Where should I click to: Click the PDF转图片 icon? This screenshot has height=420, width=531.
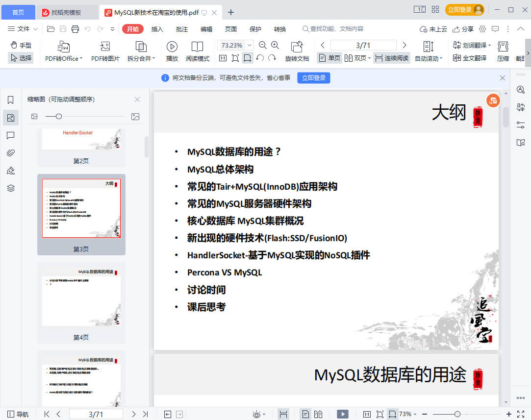coord(105,47)
